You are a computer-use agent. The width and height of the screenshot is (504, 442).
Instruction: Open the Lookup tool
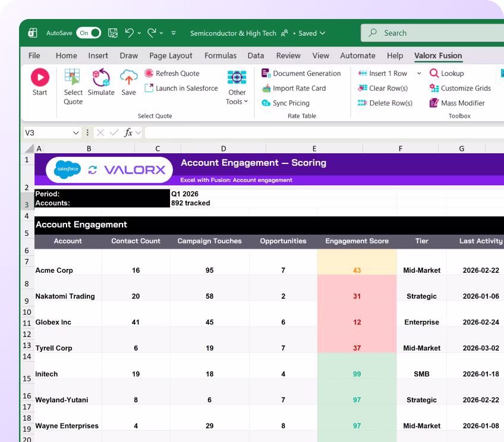(x=447, y=74)
